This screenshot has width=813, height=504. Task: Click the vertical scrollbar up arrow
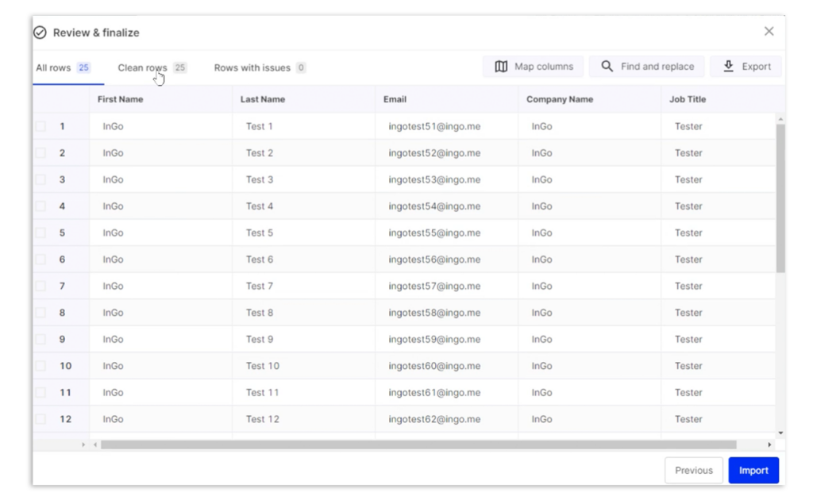tap(780, 119)
